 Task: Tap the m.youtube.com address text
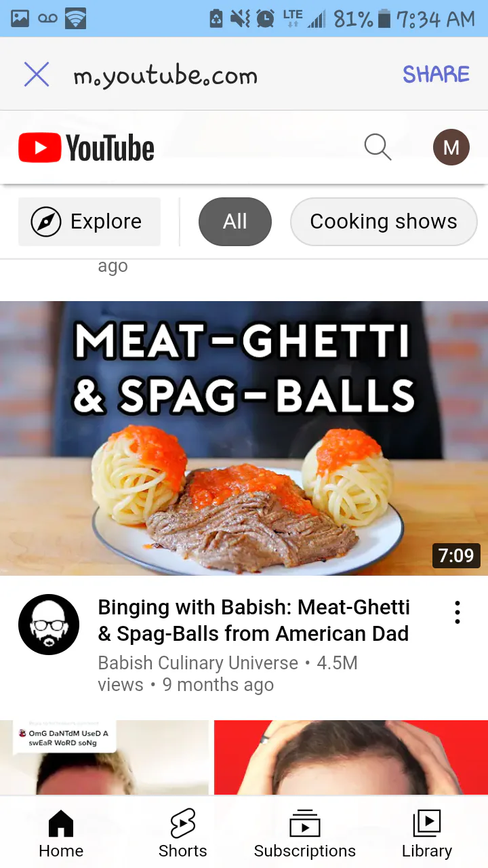point(165,76)
